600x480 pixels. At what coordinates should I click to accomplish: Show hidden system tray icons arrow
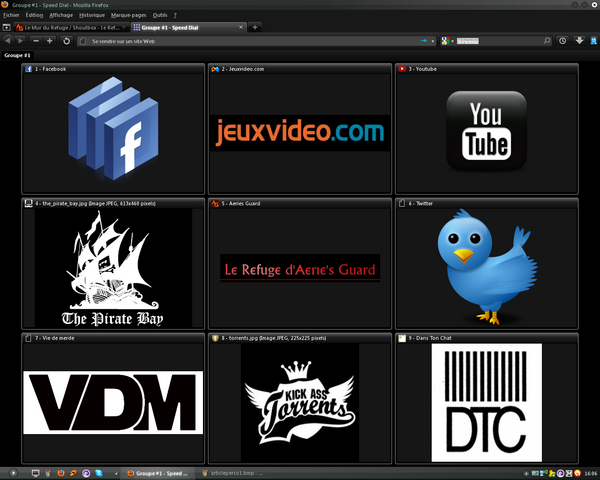525,473
